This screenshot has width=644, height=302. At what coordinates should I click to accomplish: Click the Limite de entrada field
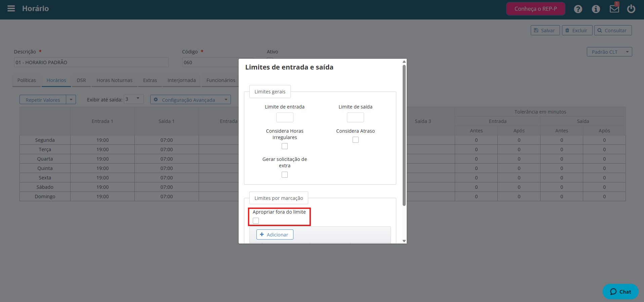click(285, 117)
